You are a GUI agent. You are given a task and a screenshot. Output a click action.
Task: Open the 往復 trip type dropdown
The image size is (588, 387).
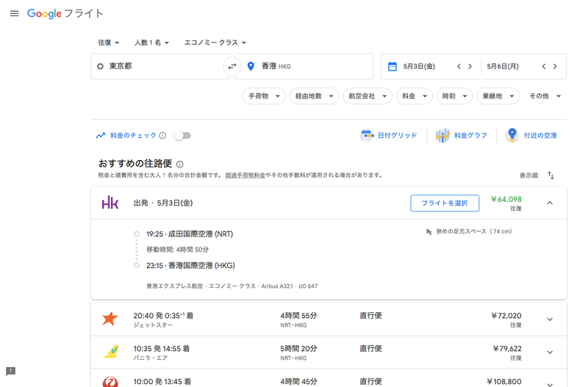pos(108,43)
